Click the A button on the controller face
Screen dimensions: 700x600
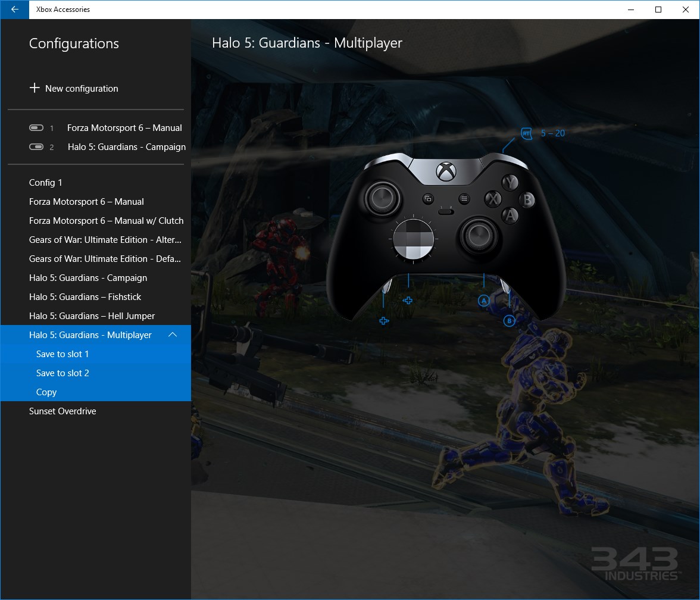pos(510,215)
